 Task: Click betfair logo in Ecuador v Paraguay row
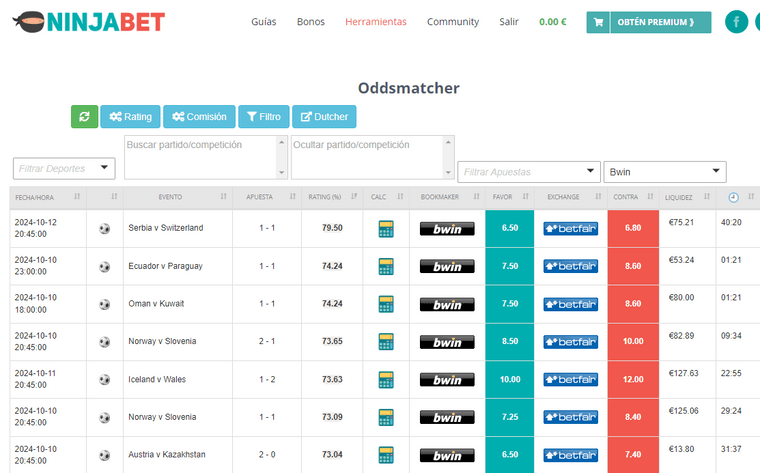(570, 266)
